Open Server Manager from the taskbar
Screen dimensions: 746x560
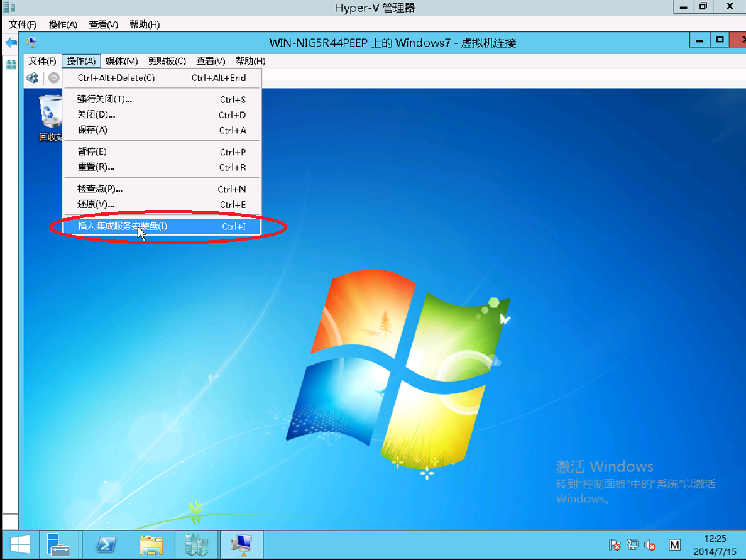point(58,545)
